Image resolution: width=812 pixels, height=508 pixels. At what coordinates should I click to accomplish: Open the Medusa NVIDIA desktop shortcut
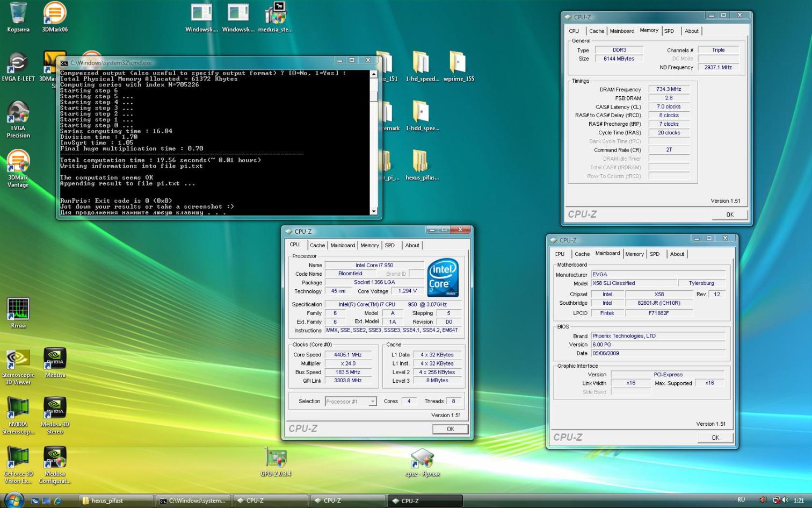click(x=55, y=363)
